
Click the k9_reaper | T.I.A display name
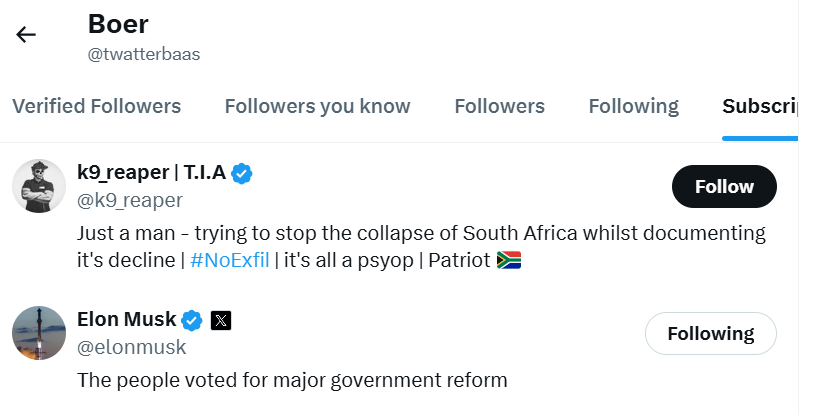152,173
